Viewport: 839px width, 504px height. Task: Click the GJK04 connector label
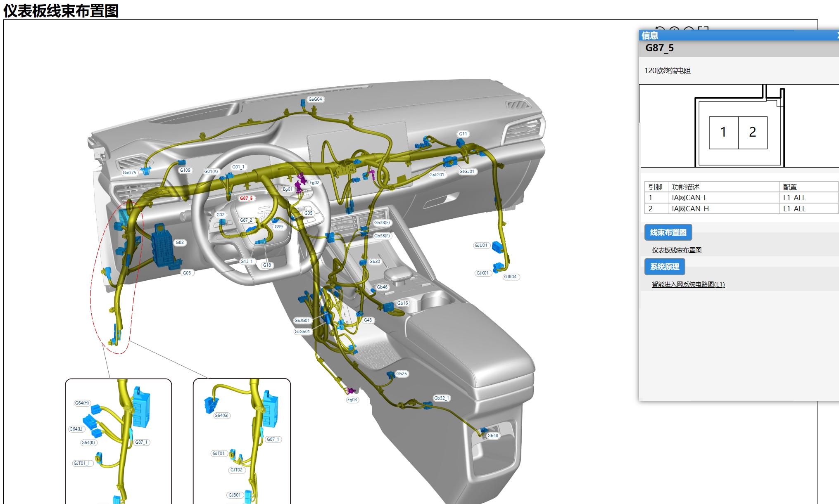point(510,277)
